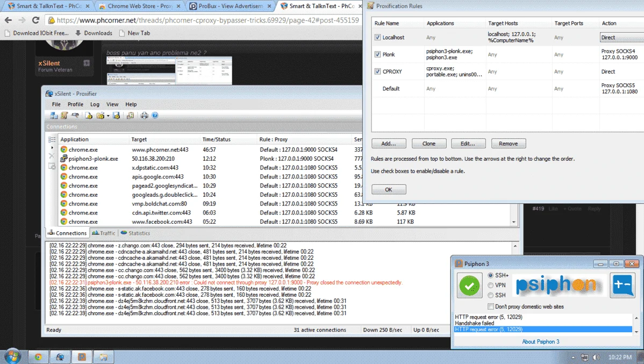The width and height of the screenshot is (644, 364).
Task: Open the Help menu in Proxifier
Action: [131, 104]
